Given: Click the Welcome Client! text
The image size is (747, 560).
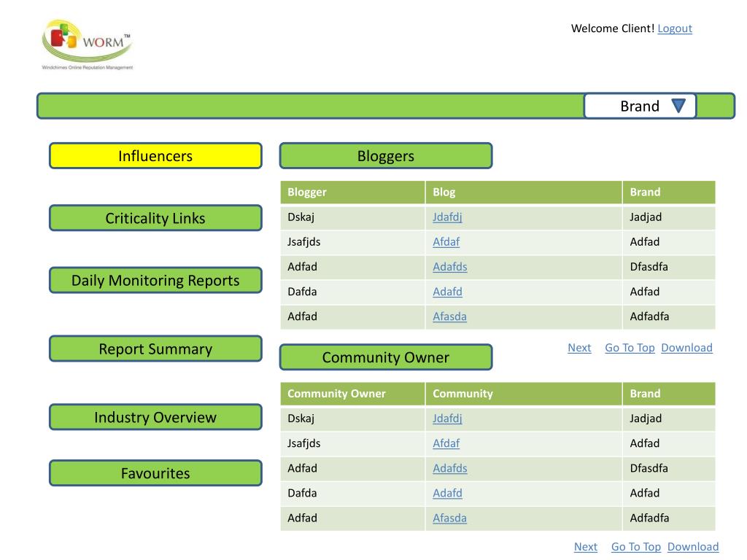Looking at the screenshot, I should (613, 28).
